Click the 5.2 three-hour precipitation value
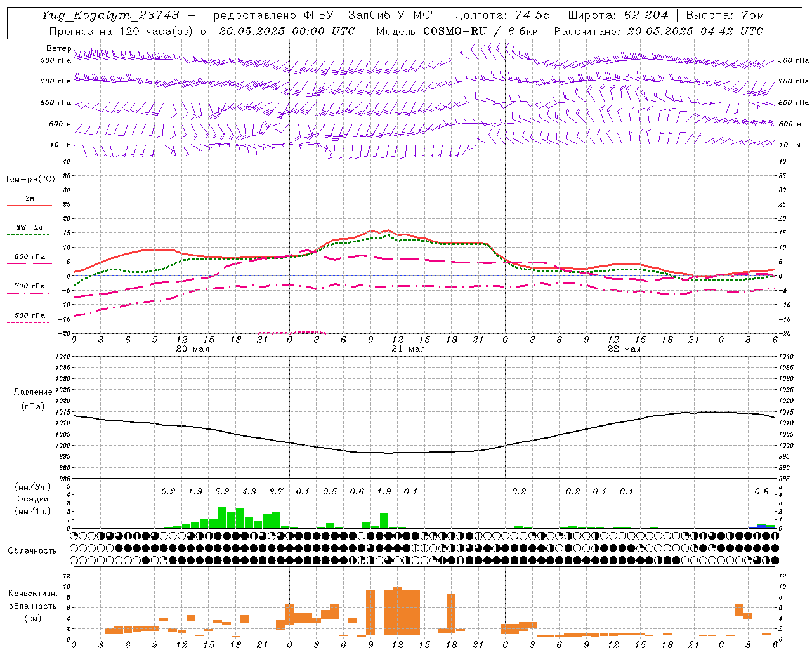 tap(222, 491)
